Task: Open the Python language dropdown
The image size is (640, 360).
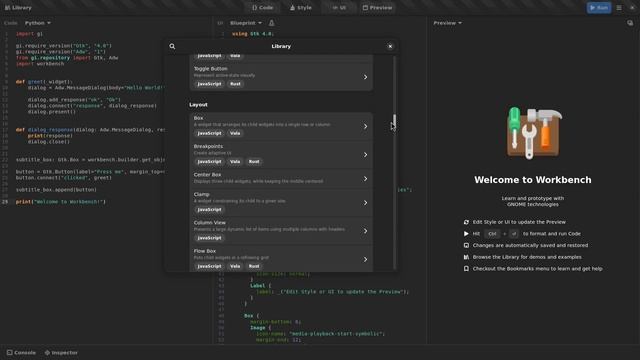Action: (x=38, y=23)
